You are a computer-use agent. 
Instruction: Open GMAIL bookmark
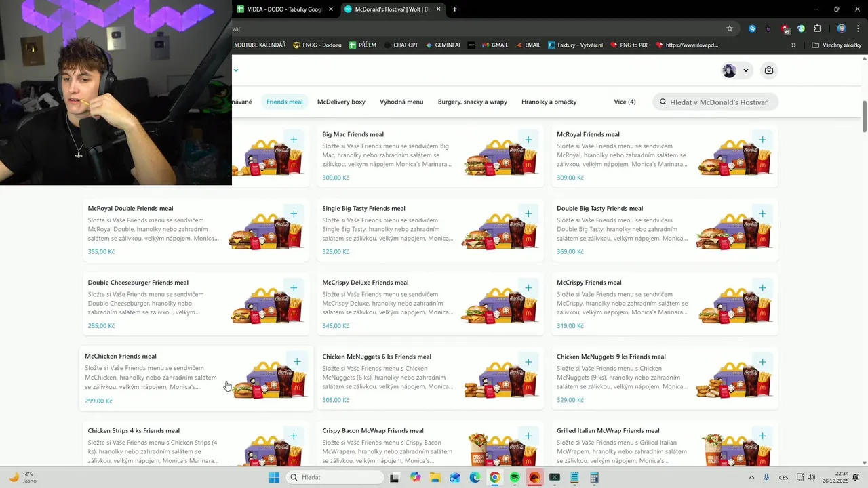click(494, 45)
